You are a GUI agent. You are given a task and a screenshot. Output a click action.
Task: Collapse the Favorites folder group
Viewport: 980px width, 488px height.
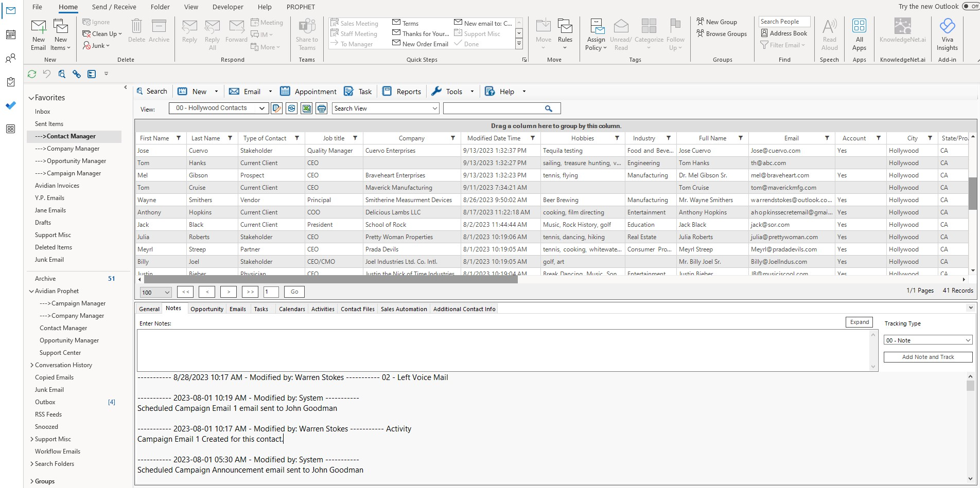(x=31, y=98)
